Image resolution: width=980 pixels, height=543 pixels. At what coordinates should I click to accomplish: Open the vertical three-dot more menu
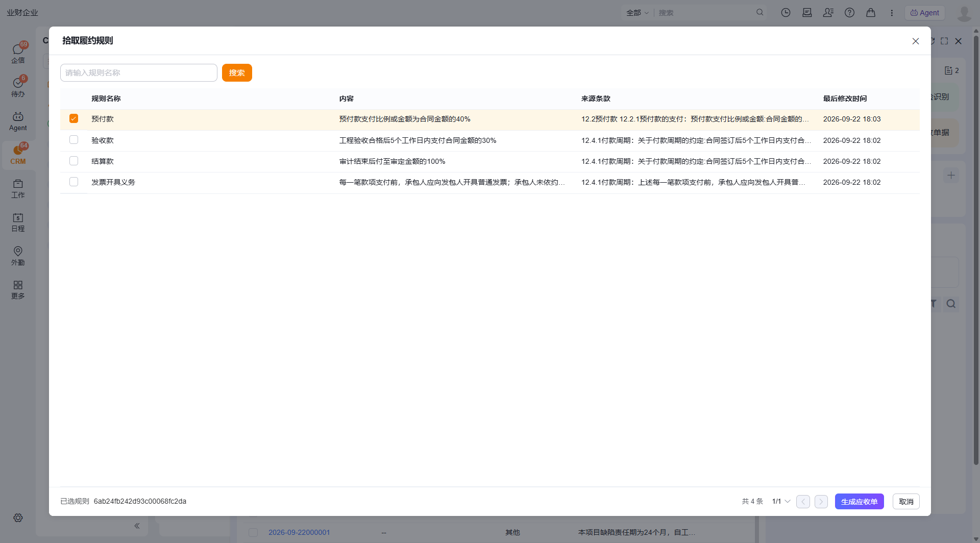(892, 13)
